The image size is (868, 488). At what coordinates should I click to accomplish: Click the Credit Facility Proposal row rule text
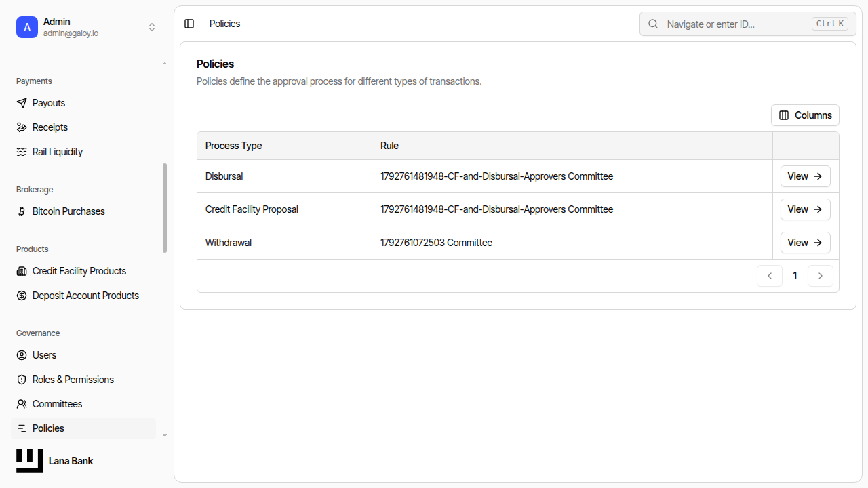(x=496, y=209)
